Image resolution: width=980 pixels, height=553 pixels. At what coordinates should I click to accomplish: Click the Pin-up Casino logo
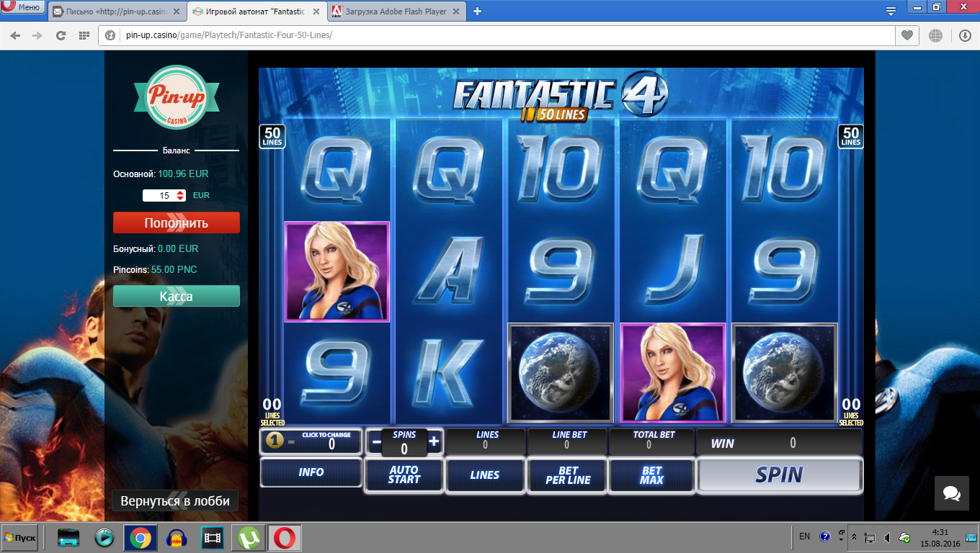tap(177, 96)
